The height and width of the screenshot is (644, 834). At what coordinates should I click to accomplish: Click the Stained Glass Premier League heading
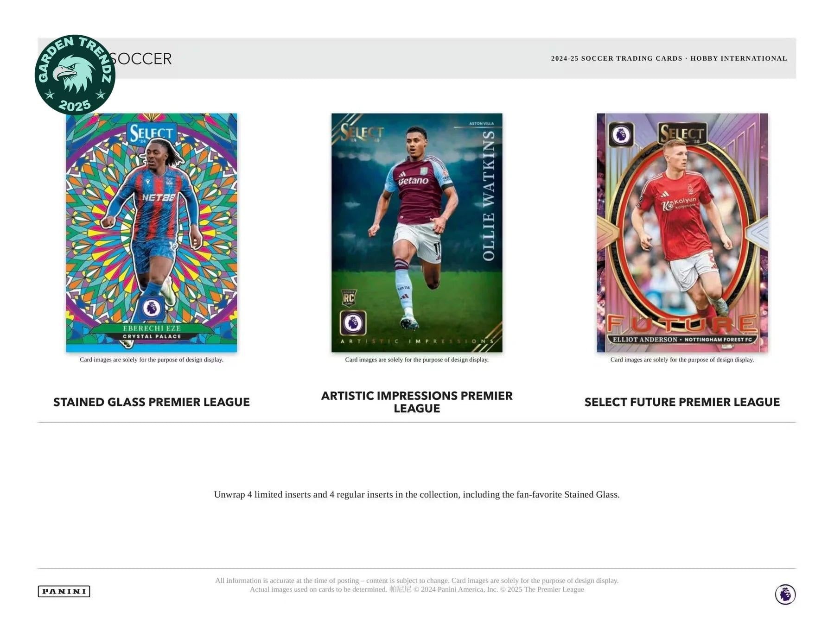(152, 402)
